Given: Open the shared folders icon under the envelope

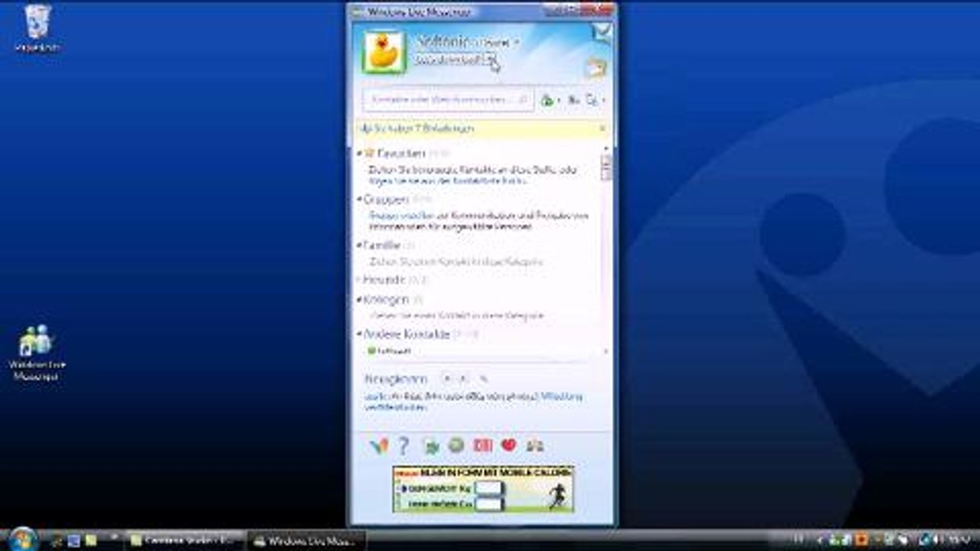Looking at the screenshot, I should coord(596,68).
